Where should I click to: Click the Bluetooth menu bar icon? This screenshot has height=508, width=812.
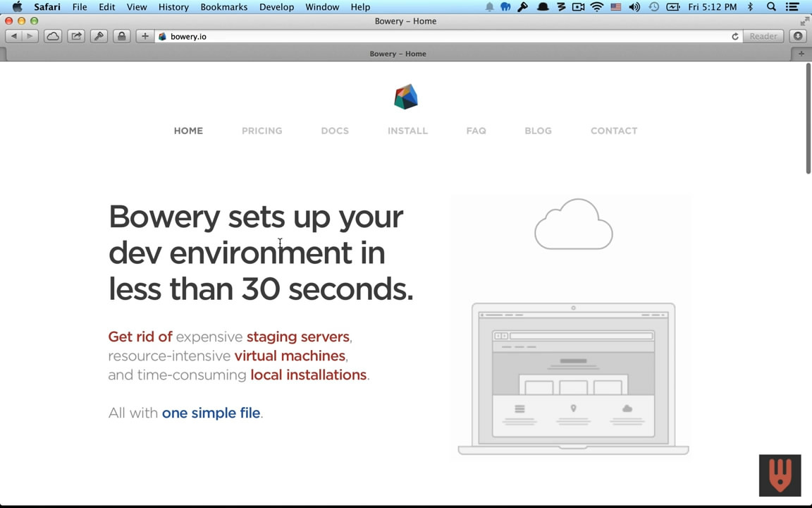pyautogui.click(x=750, y=7)
